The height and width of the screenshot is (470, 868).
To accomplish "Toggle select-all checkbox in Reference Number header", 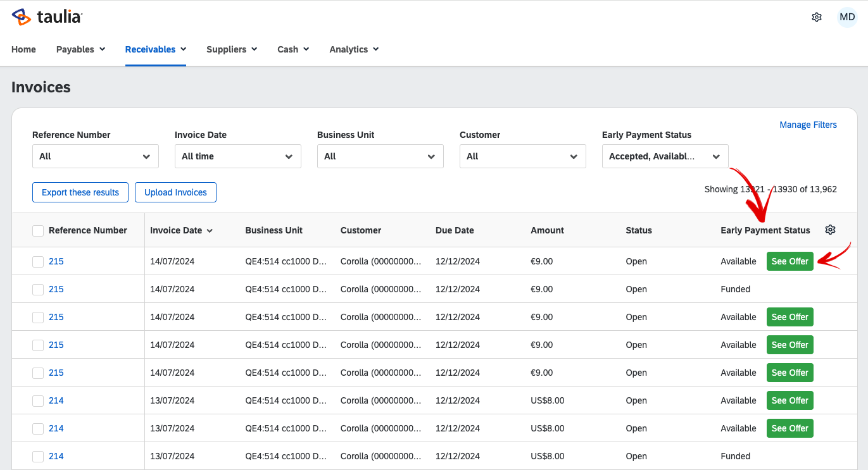I will (x=38, y=231).
